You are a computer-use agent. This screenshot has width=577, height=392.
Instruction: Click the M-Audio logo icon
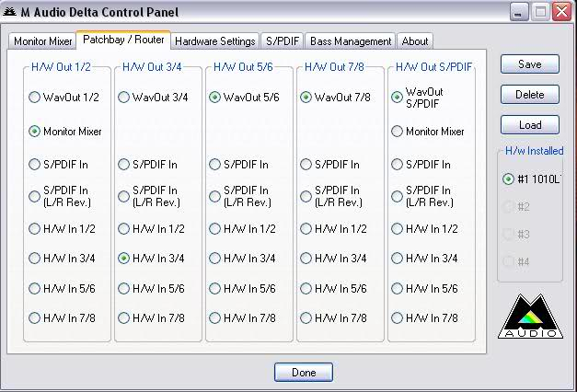pos(530,317)
